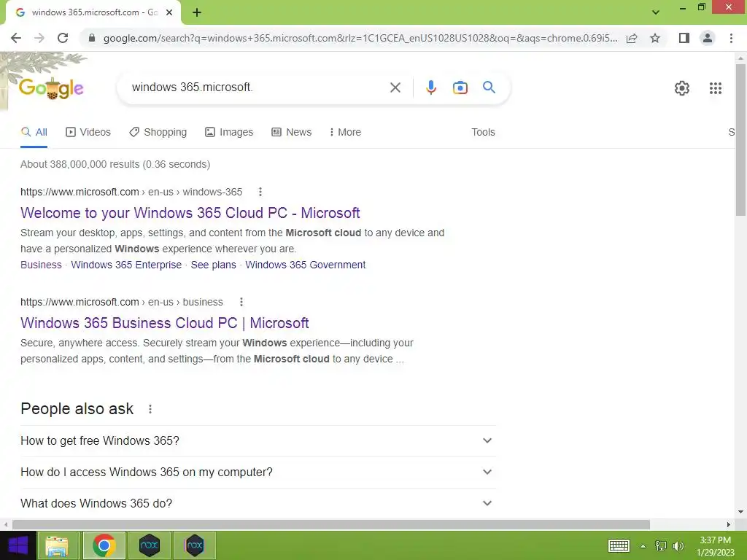This screenshot has width=747, height=560.
Task: Open options for the en-us business result
Action: coord(241,302)
